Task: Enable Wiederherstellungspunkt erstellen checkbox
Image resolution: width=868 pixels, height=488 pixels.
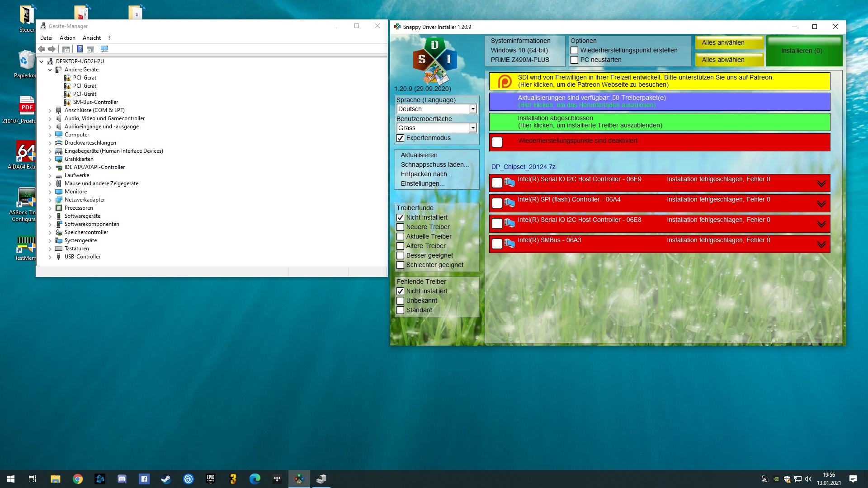Action: point(574,50)
